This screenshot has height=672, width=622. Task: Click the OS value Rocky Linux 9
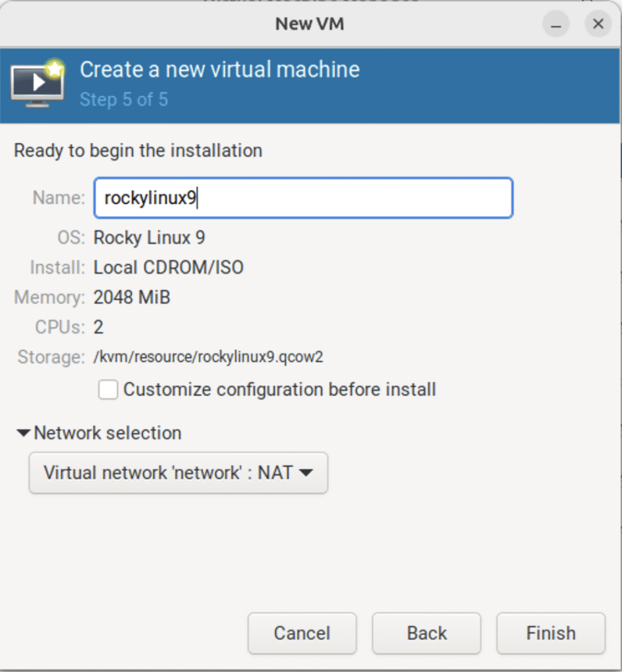coord(149,238)
